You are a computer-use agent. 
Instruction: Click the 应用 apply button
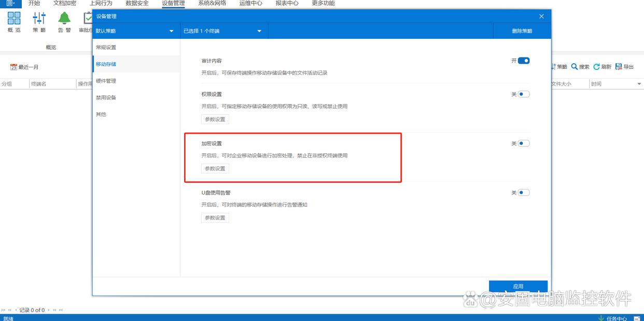coord(518,286)
